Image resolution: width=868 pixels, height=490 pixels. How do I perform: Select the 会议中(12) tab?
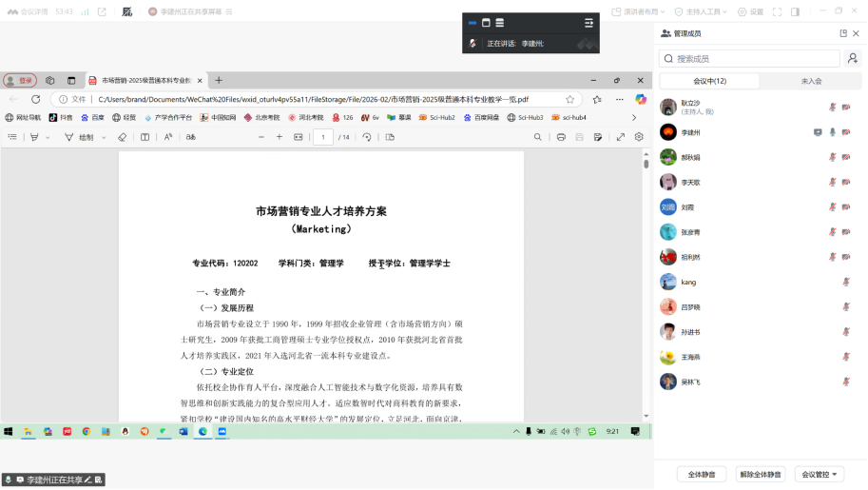pos(709,82)
